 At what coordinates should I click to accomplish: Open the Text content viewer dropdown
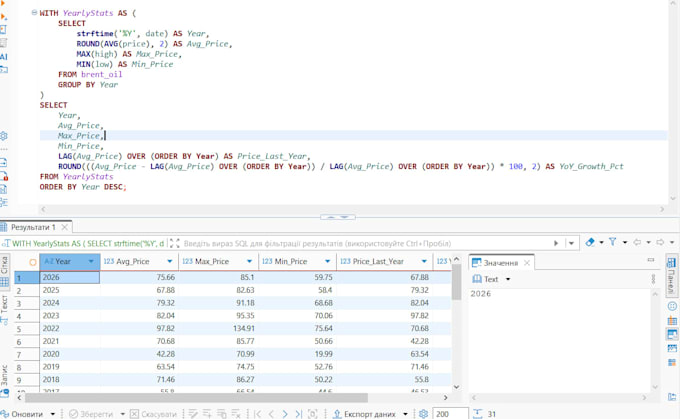pyautogui.click(x=508, y=279)
